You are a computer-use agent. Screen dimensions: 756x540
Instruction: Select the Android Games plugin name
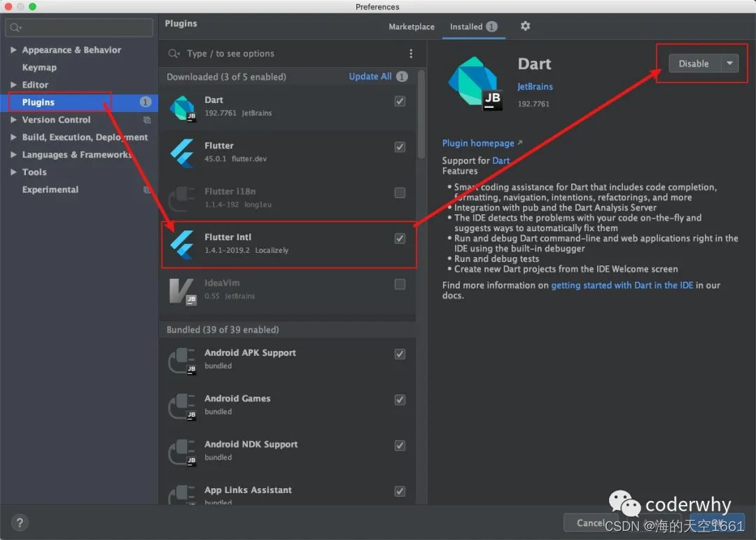tap(237, 399)
